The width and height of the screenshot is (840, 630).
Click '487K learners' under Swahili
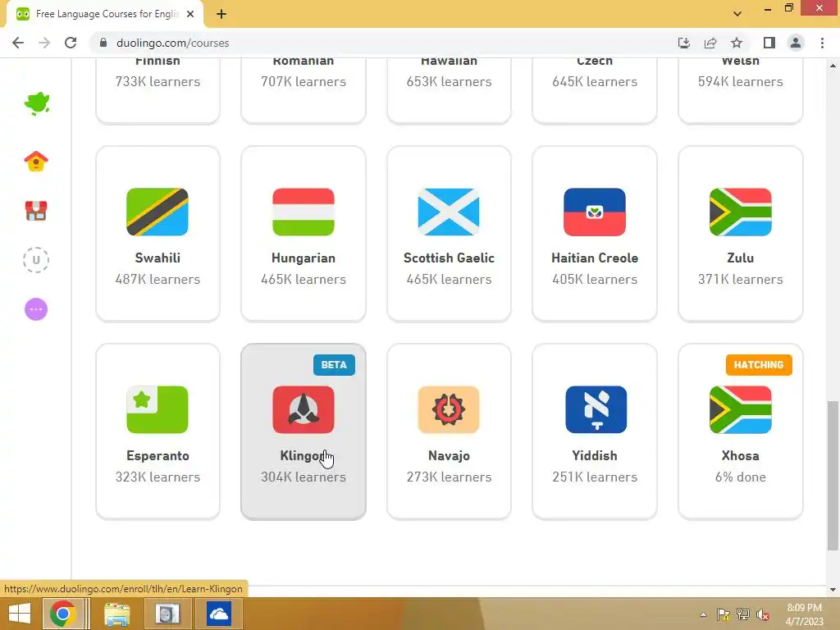(x=157, y=279)
